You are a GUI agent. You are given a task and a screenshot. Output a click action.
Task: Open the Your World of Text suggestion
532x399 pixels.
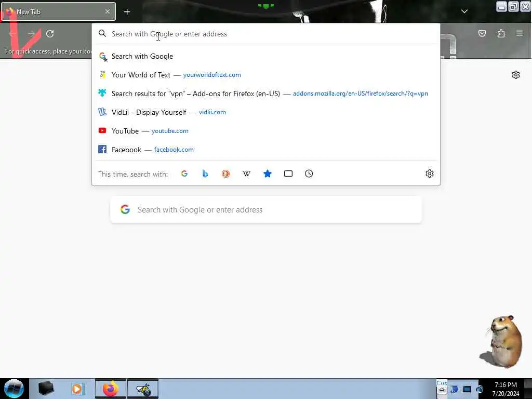265,75
